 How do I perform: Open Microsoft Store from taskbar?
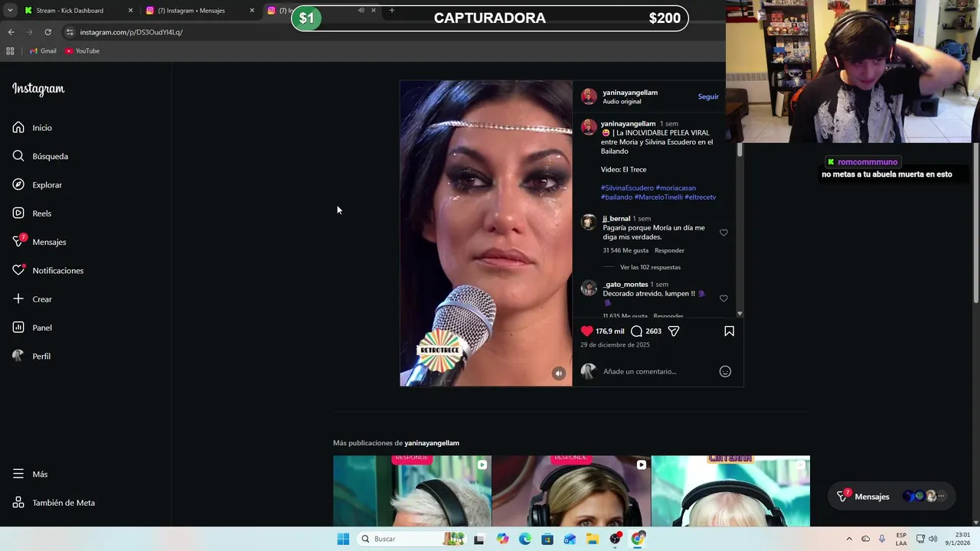[547, 540]
